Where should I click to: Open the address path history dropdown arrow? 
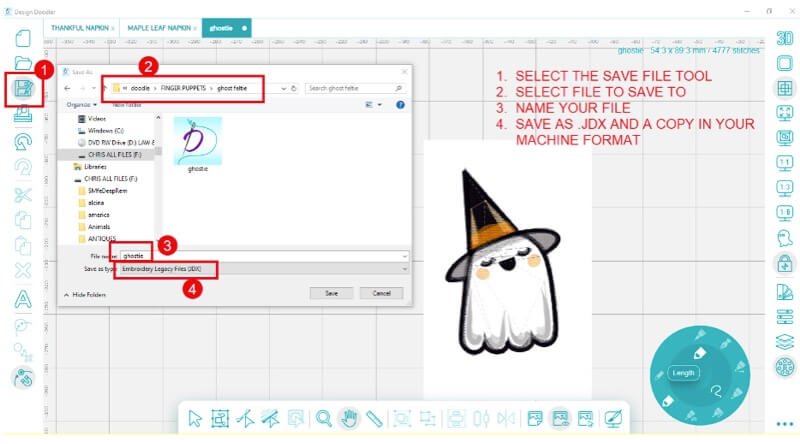click(x=284, y=88)
